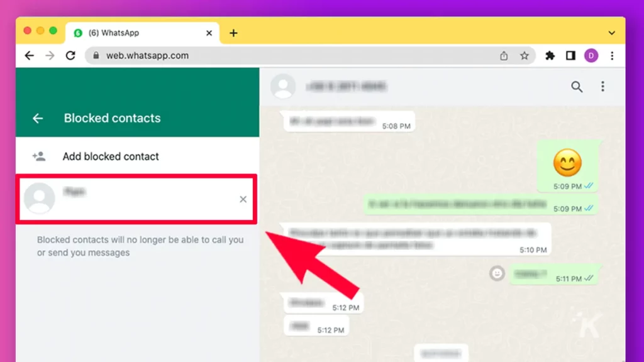The height and width of the screenshot is (362, 644).
Task: Go back from the Blocked contacts panel
Action: (38, 119)
